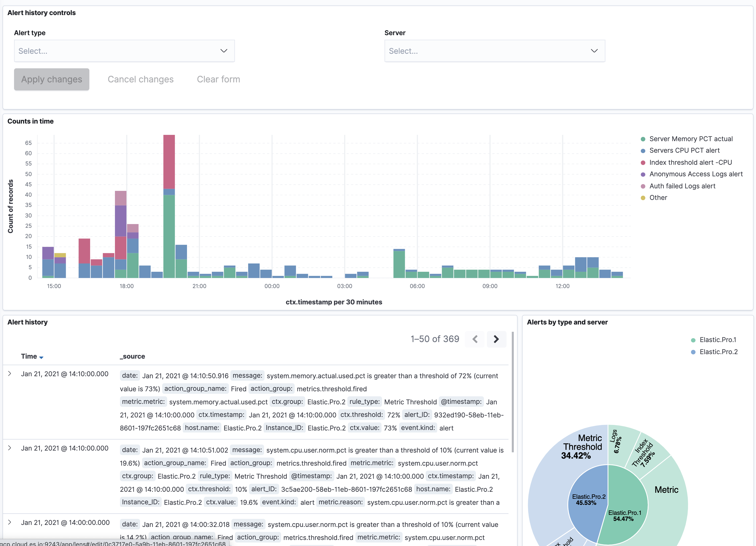The width and height of the screenshot is (756, 546).
Task: Toggle Servers CPU PCT alert legend
Action: [684, 150]
